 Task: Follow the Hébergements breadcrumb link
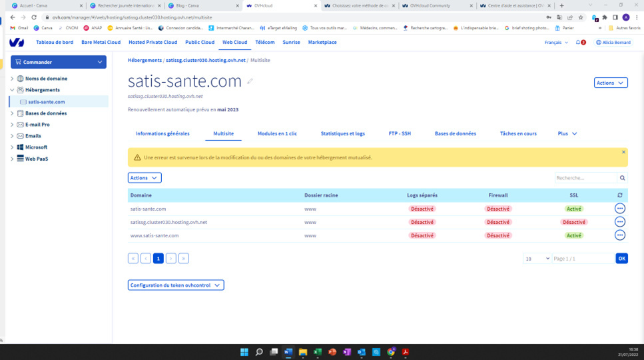(x=145, y=60)
